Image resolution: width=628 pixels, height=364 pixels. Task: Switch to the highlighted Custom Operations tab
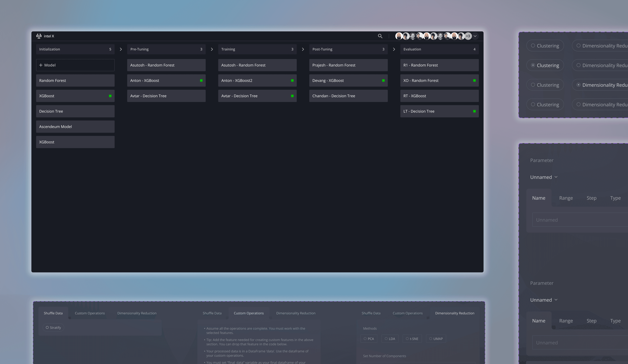coord(248,313)
